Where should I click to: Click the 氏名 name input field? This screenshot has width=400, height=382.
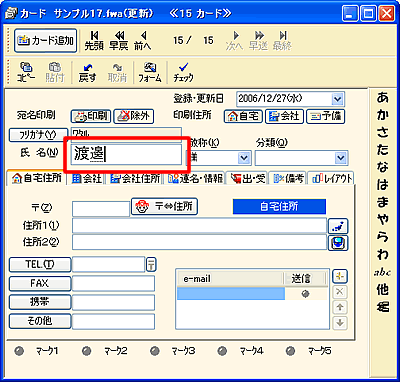(x=126, y=154)
